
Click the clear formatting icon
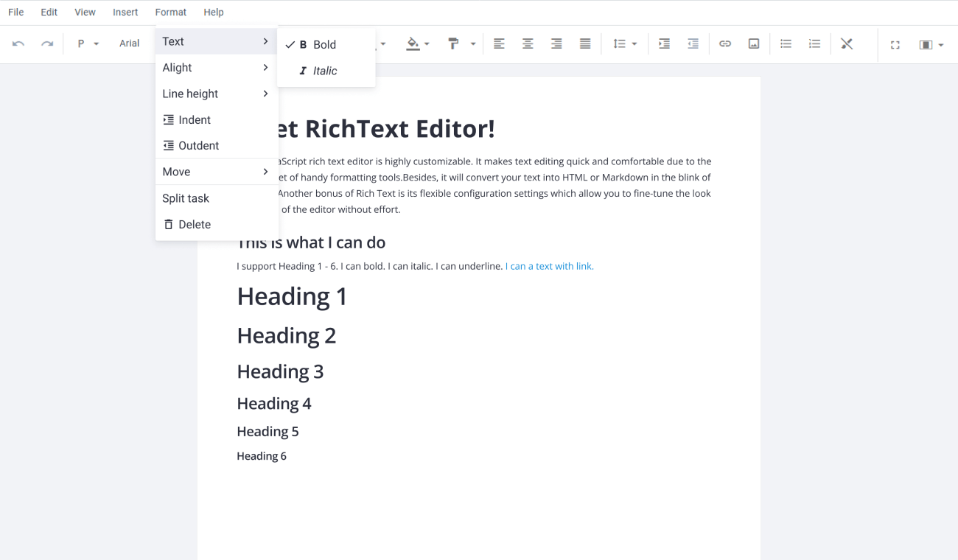click(x=847, y=44)
